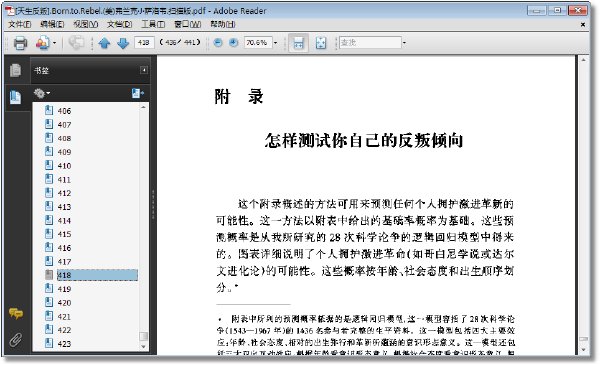
Task: Click the page count text 436 / 441
Action: tap(180, 42)
